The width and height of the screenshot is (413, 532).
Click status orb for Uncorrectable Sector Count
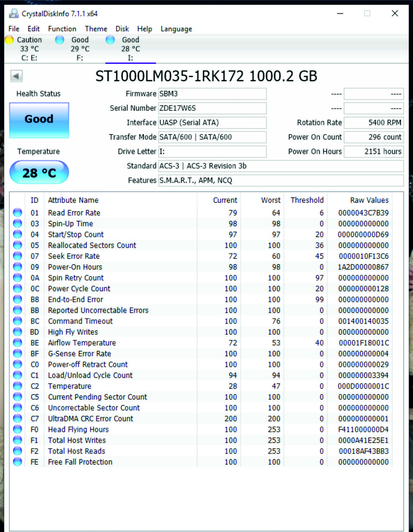(x=18, y=408)
